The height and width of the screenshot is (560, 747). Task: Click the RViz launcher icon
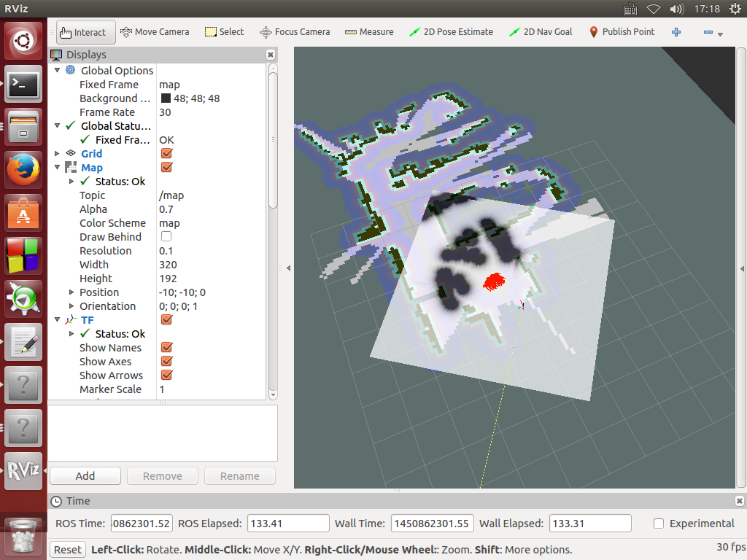pyautogui.click(x=23, y=470)
